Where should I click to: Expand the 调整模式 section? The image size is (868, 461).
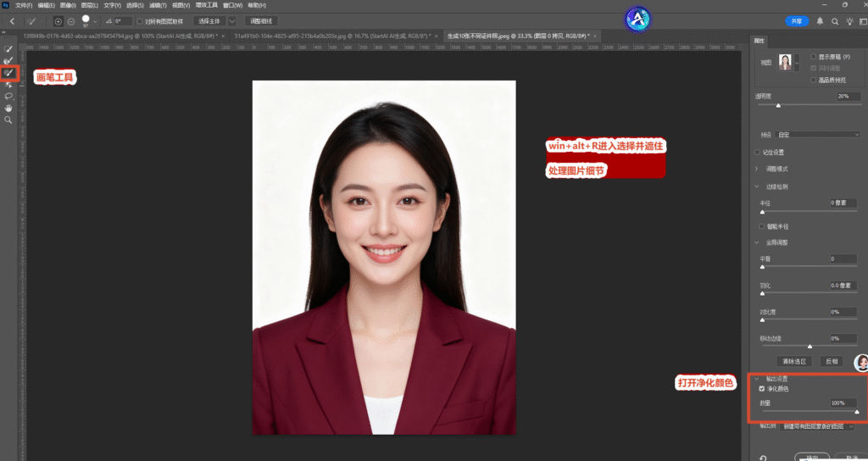(757, 169)
